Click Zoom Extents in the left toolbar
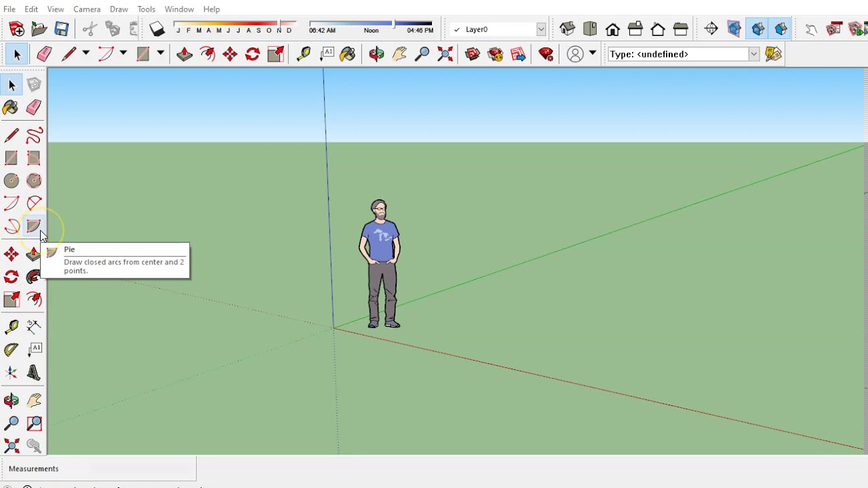Screen dimensions: 868x488 point(12,445)
